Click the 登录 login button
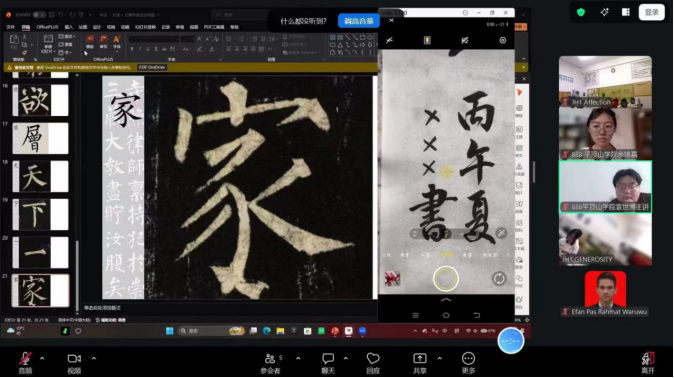 click(651, 12)
